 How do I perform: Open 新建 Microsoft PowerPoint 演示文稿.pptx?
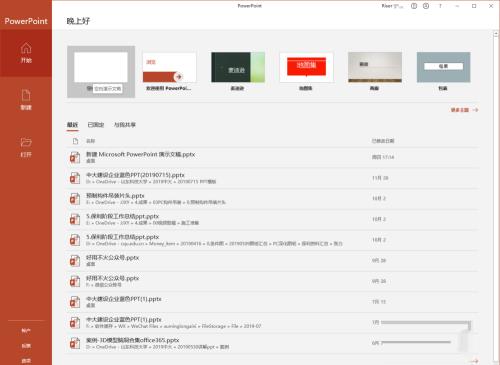point(273,157)
